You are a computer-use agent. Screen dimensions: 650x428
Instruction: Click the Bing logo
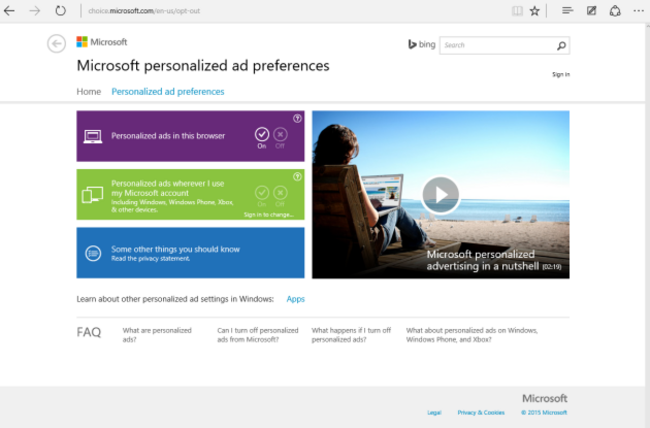coord(422,44)
